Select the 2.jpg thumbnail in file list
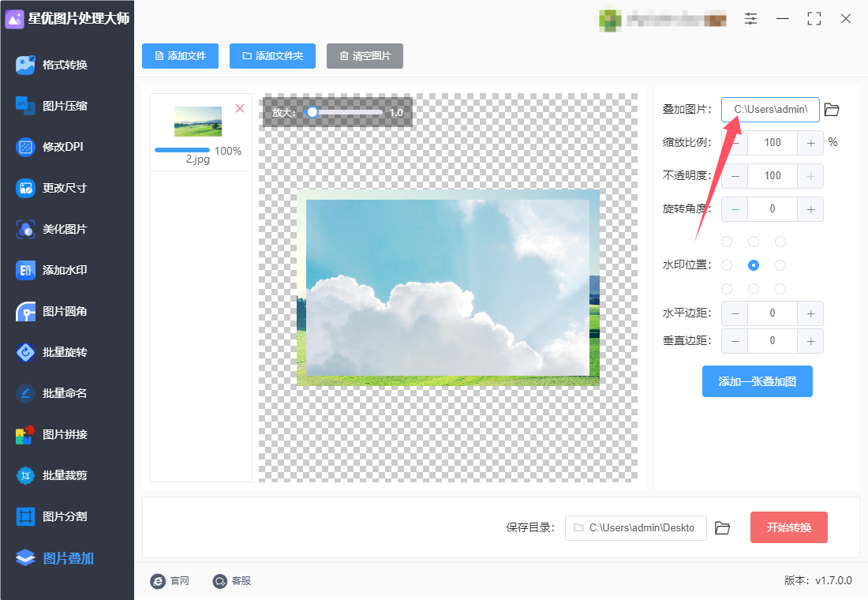The height and width of the screenshot is (600, 868). [x=198, y=122]
